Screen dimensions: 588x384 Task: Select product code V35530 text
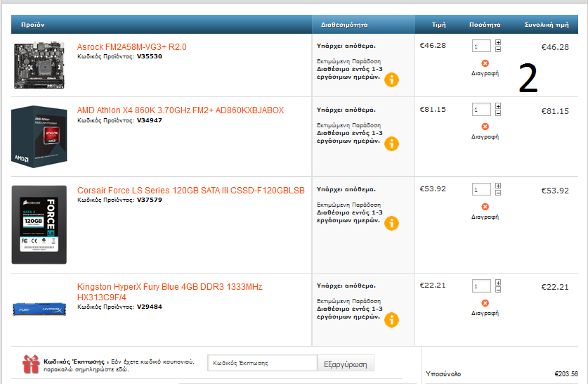[x=149, y=56]
